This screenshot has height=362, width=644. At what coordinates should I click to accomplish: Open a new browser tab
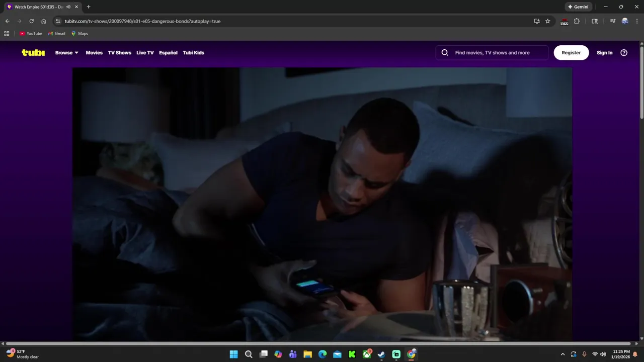click(x=89, y=7)
